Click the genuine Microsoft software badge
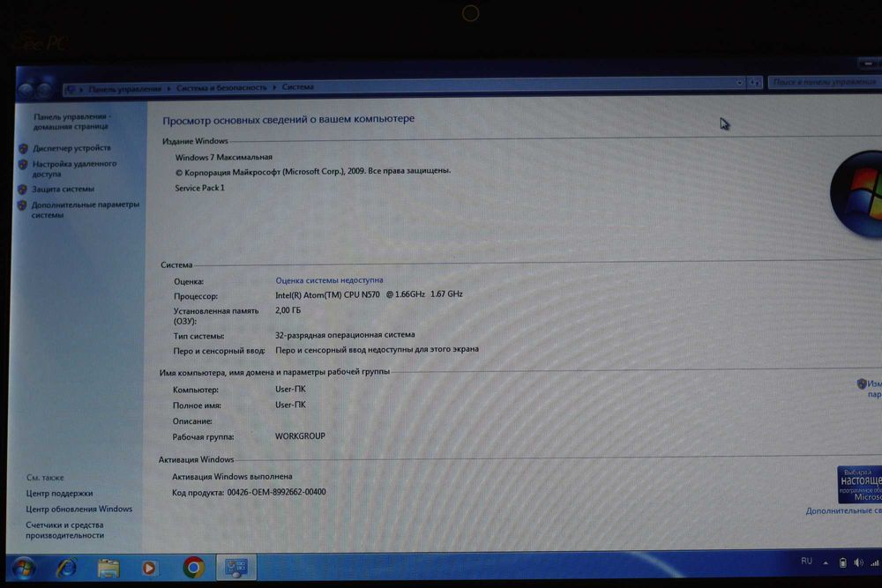The height and width of the screenshot is (588, 882). [x=859, y=484]
